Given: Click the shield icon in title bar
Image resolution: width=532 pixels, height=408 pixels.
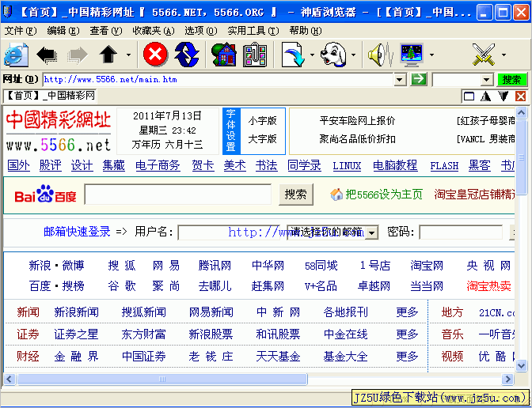Looking at the screenshot, I should 7,12.
